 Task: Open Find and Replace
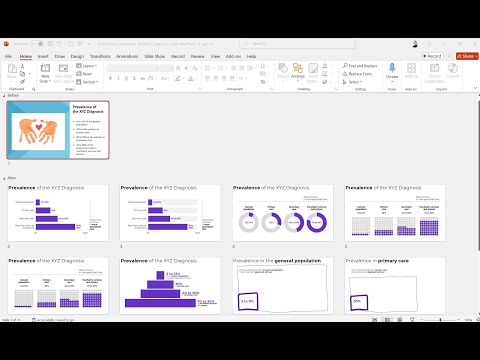pos(360,66)
